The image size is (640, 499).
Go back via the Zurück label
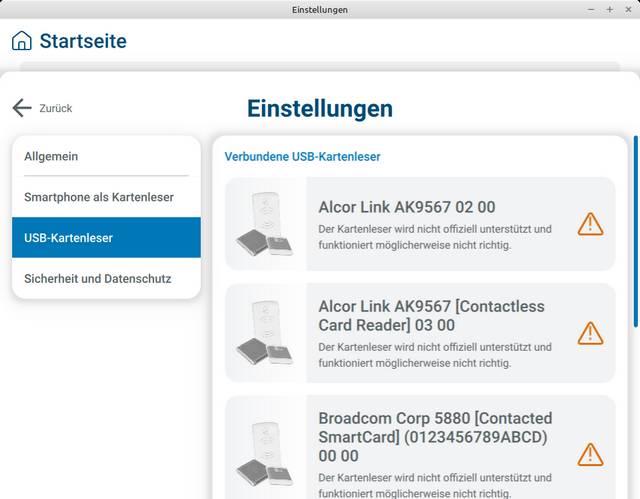pos(56,108)
